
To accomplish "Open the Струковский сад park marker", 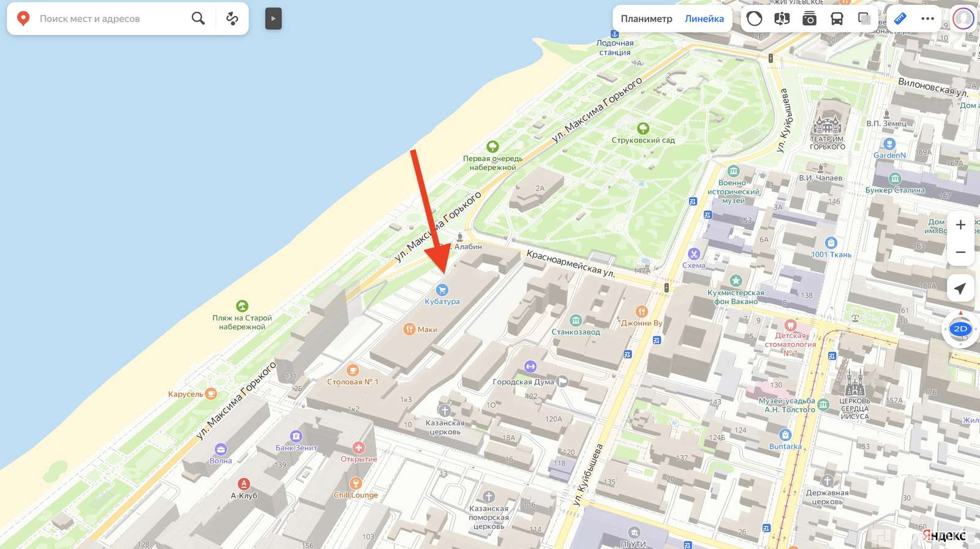I will pyautogui.click(x=643, y=129).
